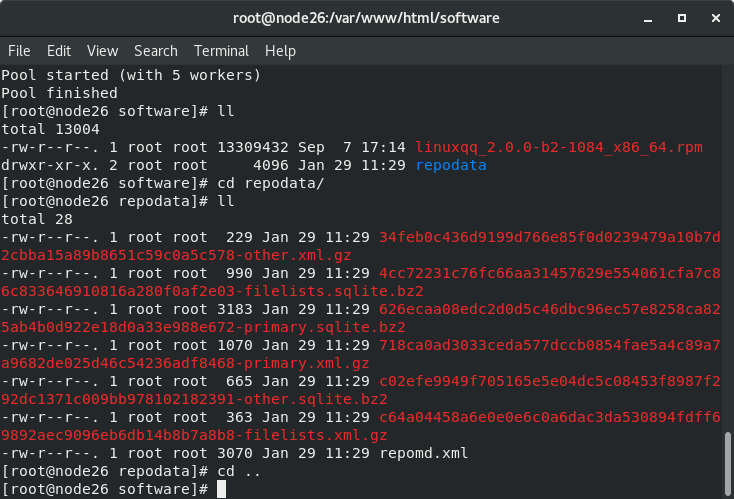Click the hash starting 4cc72231c76f
This screenshot has height=499, width=734.
point(550,273)
